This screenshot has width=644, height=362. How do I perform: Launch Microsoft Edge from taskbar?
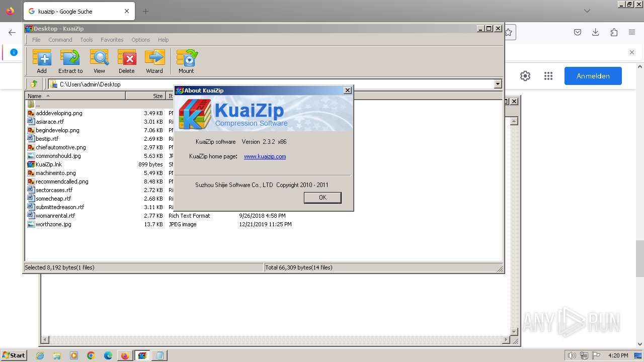(108, 355)
